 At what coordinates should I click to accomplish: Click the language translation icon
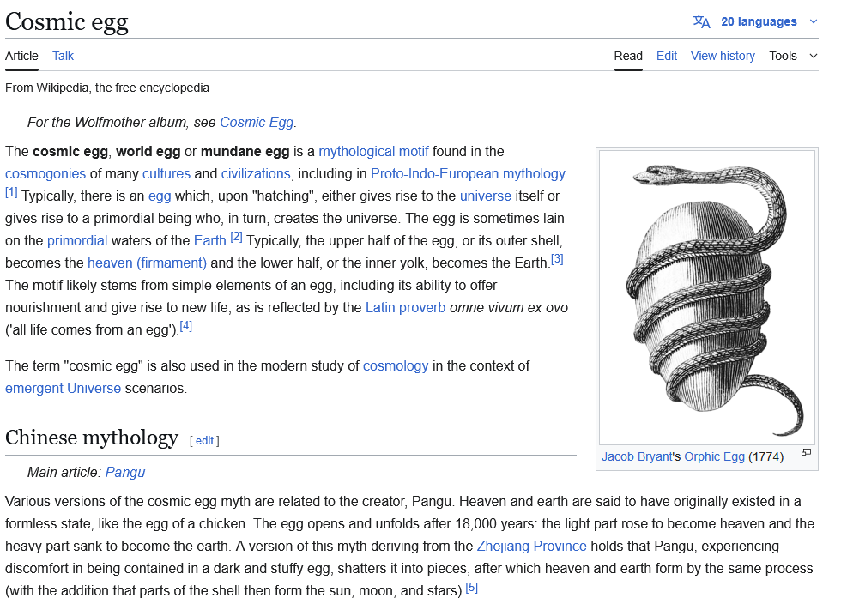701,22
